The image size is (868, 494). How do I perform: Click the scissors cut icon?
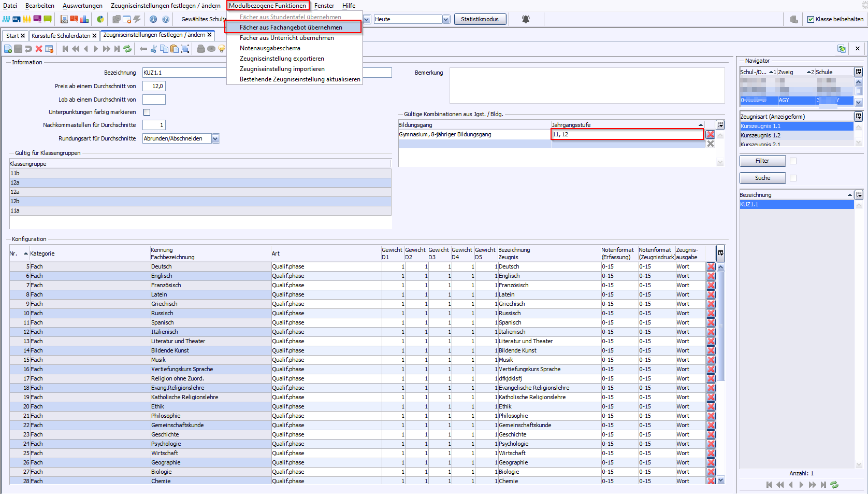point(153,49)
